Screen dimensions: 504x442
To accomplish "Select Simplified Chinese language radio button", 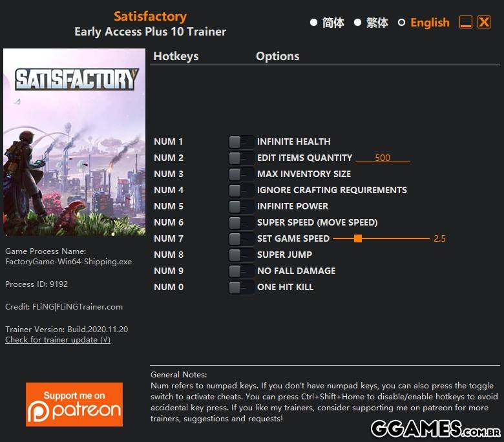I will (314, 23).
